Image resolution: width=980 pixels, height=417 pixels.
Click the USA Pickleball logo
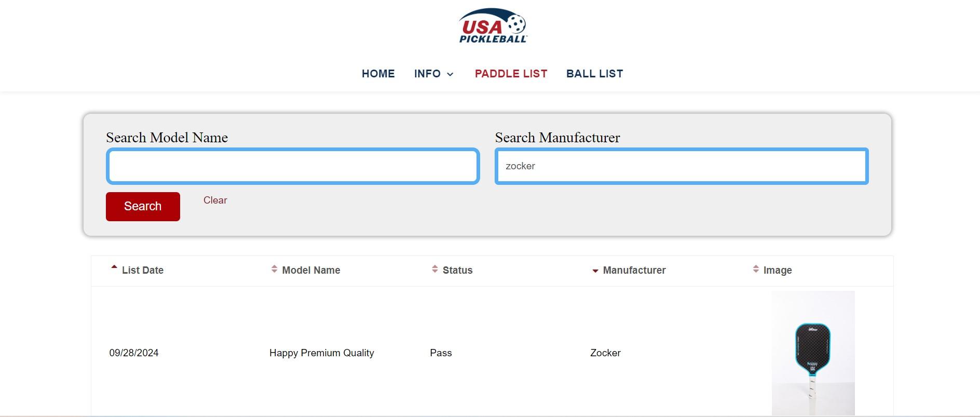pyautogui.click(x=493, y=25)
